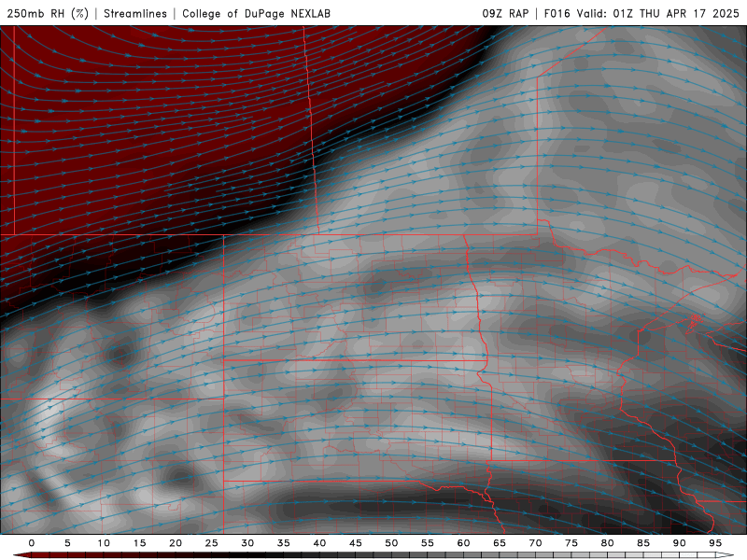Click the 5 label on the RH scale

(67, 543)
